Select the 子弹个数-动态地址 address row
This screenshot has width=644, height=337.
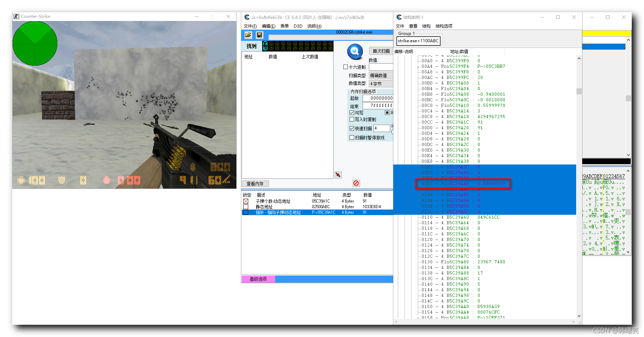317,201
